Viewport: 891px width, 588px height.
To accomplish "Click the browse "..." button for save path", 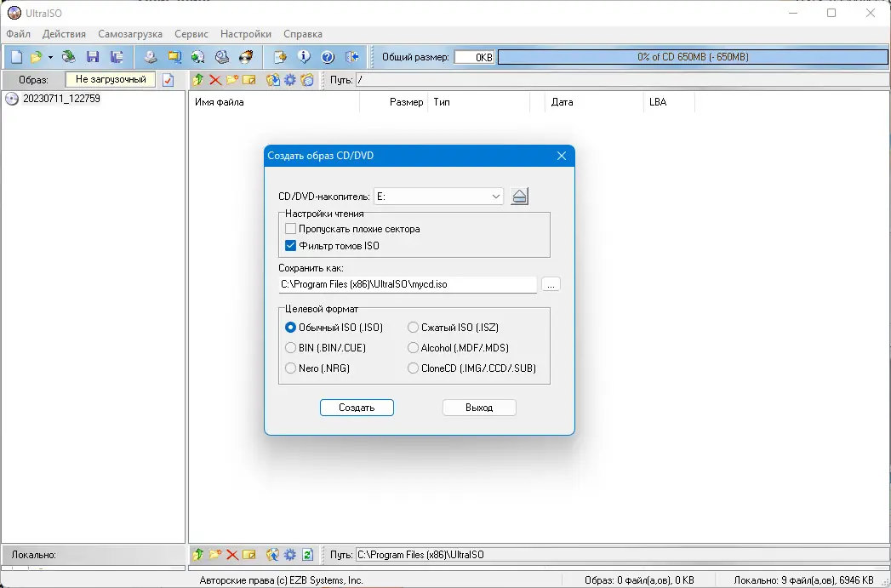I will [x=551, y=284].
